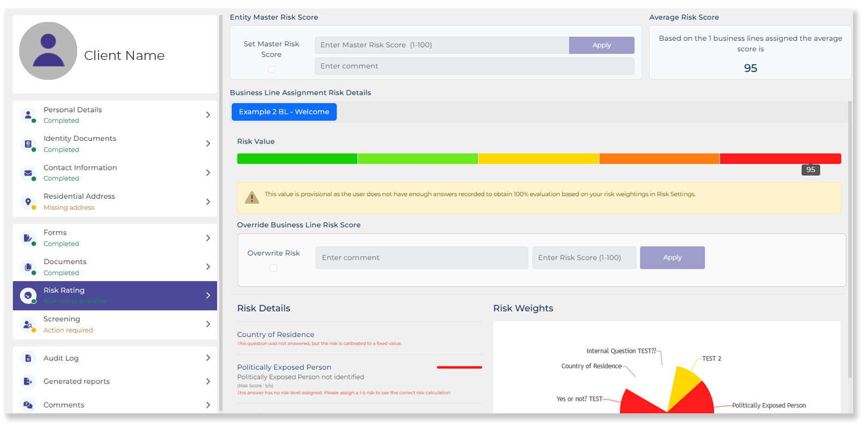The image size is (868, 431).
Task: Click the Yes or not? TEST chart label
Action: (579, 399)
